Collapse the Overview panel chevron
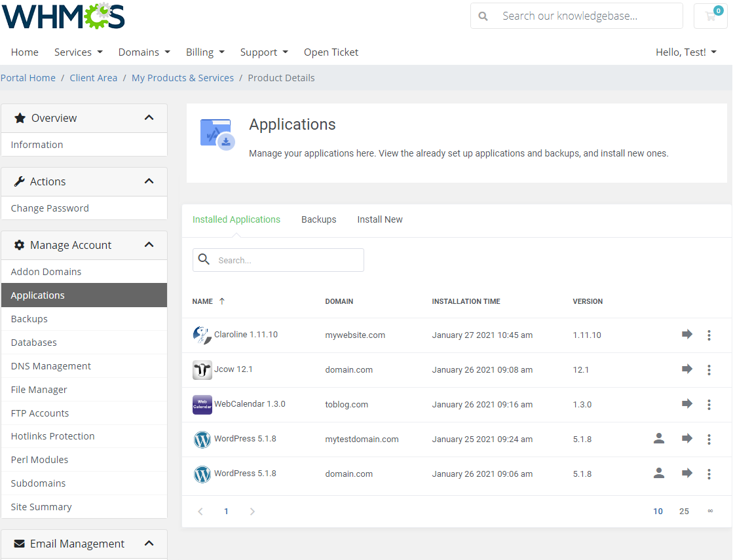 (149, 118)
